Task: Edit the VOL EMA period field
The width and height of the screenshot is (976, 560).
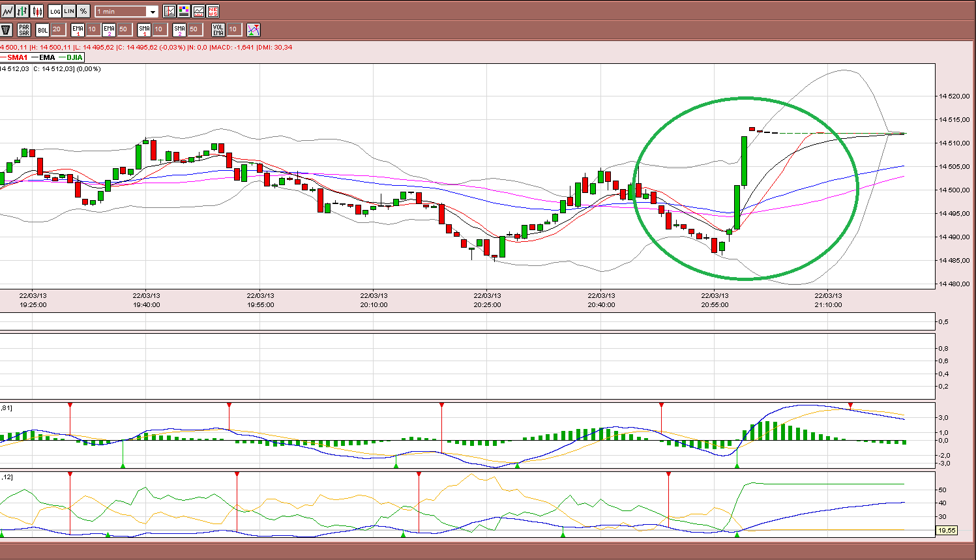Action: [233, 29]
